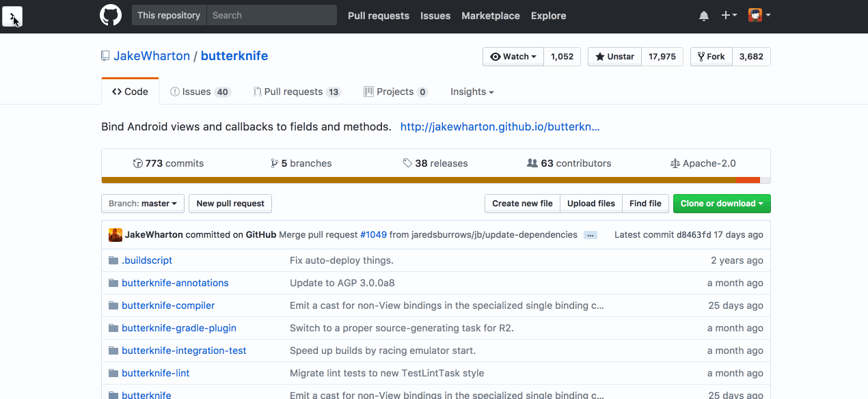Open commit 'Speed up builds by racing emulator'
868x399 pixels.
[x=383, y=350]
